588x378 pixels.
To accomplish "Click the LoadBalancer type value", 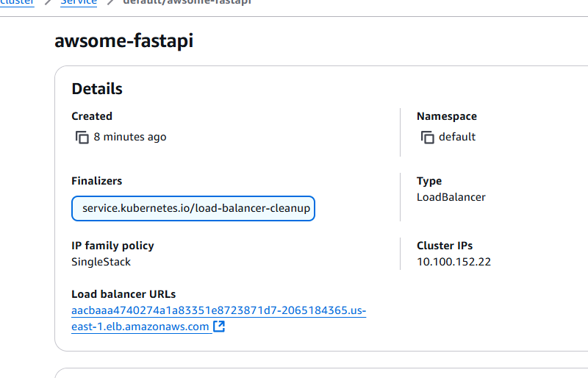I will (x=451, y=197).
